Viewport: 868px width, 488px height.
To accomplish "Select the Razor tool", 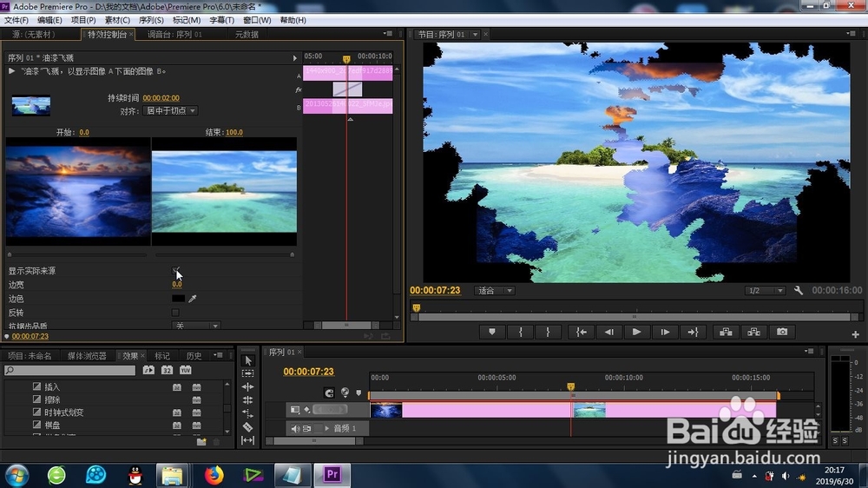I will click(248, 427).
